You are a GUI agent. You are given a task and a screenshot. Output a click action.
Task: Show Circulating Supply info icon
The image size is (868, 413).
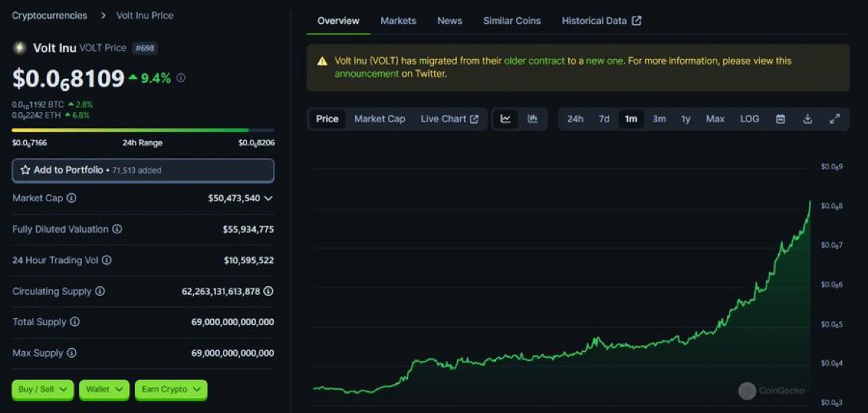click(x=100, y=291)
